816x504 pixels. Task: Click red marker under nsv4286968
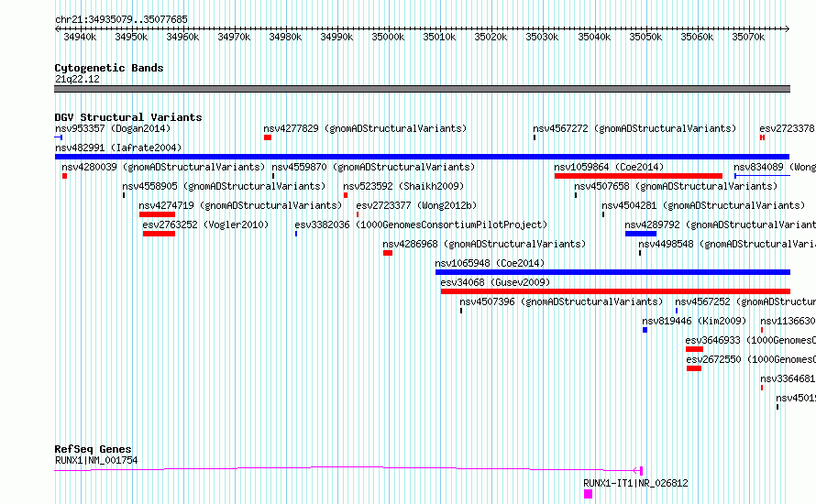(x=388, y=253)
